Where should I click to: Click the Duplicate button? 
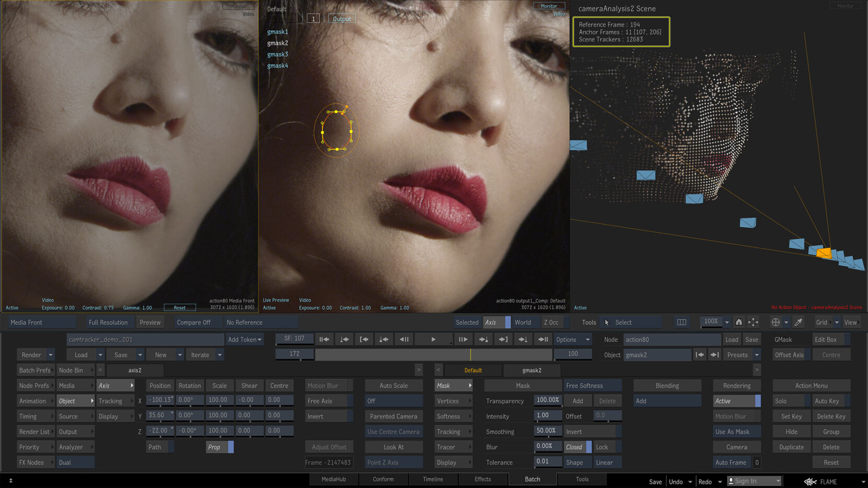tap(791, 447)
